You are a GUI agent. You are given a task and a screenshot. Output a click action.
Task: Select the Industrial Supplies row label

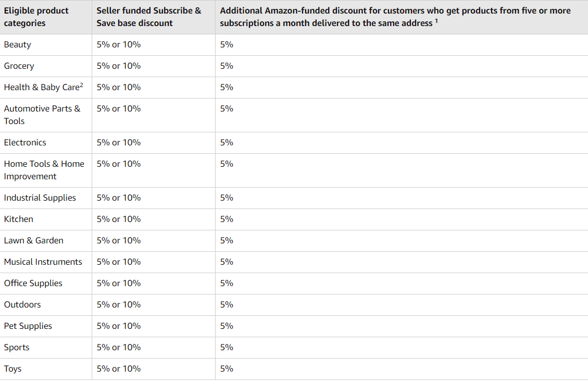pyautogui.click(x=40, y=198)
